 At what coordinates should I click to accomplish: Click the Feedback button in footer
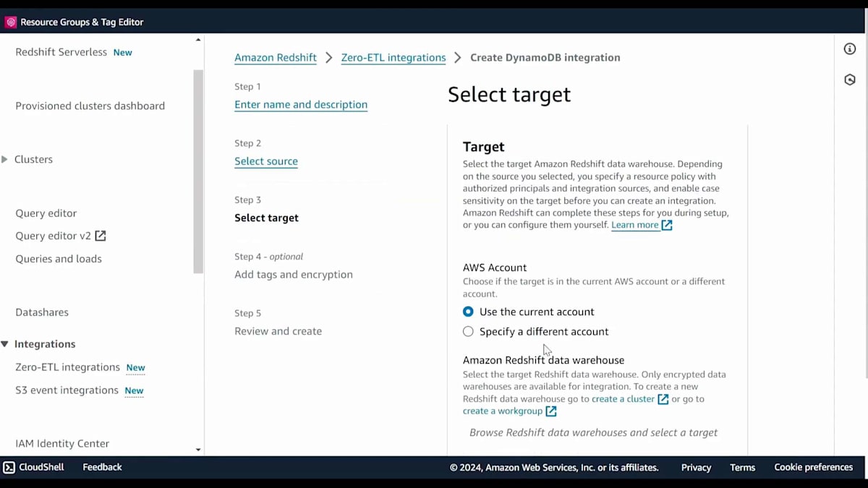coord(102,467)
